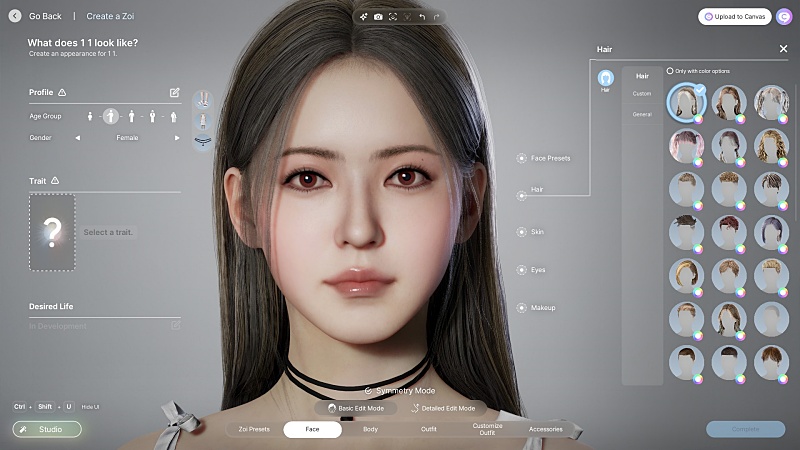This screenshot has height=450, width=800.
Task: Click the user avatar icon at top right
Action: [x=784, y=17]
